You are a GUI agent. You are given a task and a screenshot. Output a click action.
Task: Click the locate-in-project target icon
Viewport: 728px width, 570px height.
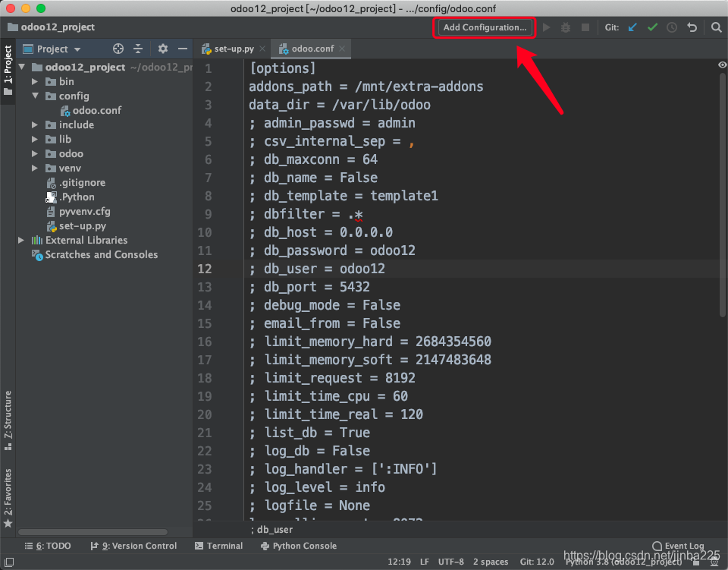pyautogui.click(x=118, y=49)
